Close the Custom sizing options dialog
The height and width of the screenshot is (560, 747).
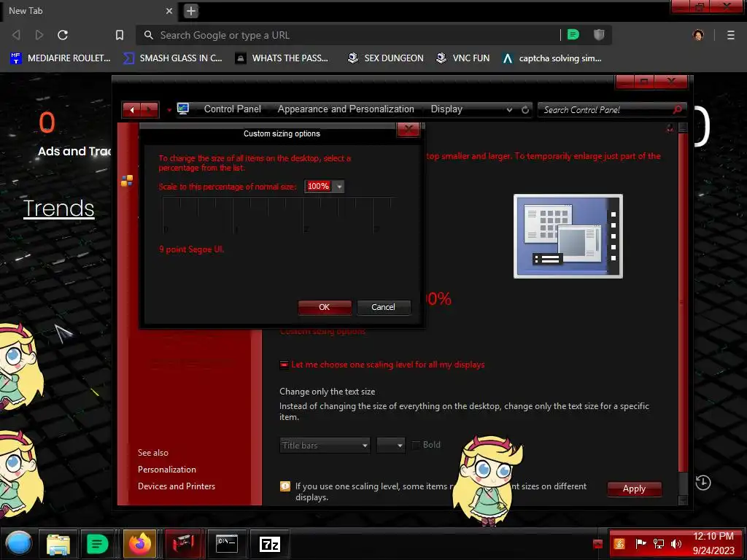pos(409,130)
